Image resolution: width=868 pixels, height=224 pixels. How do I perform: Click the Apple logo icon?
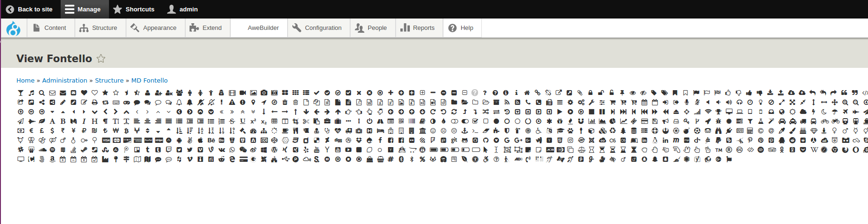point(200,140)
